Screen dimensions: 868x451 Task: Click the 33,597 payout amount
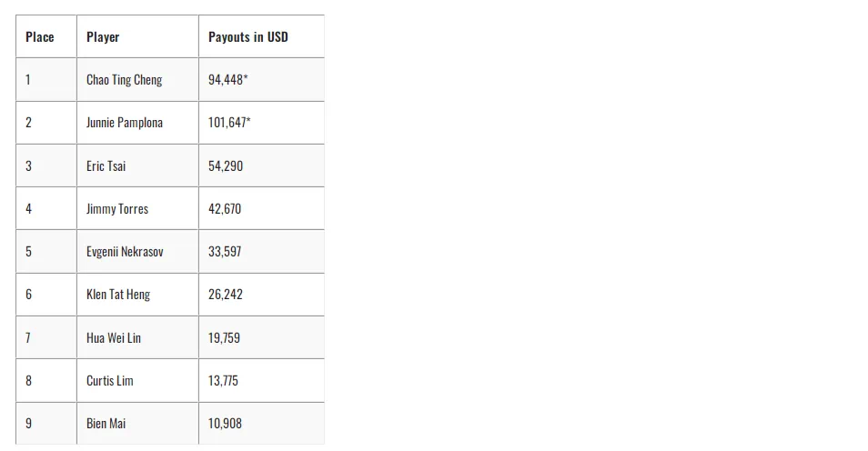(225, 252)
